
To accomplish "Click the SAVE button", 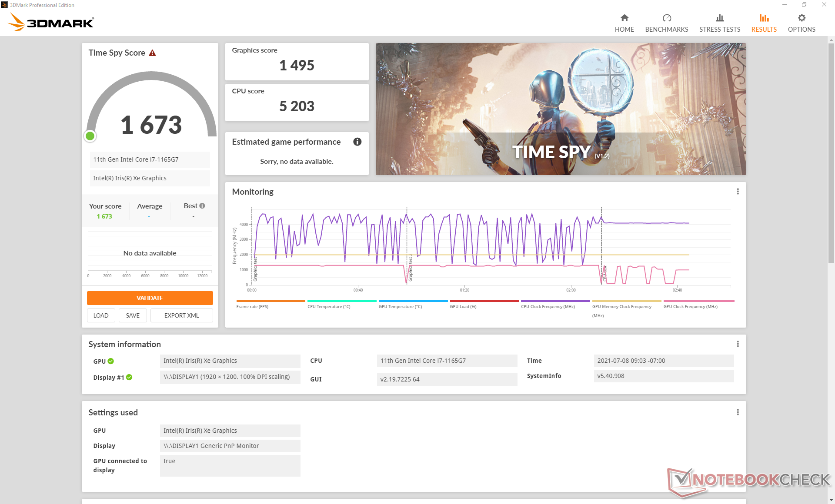I will pos(133,315).
